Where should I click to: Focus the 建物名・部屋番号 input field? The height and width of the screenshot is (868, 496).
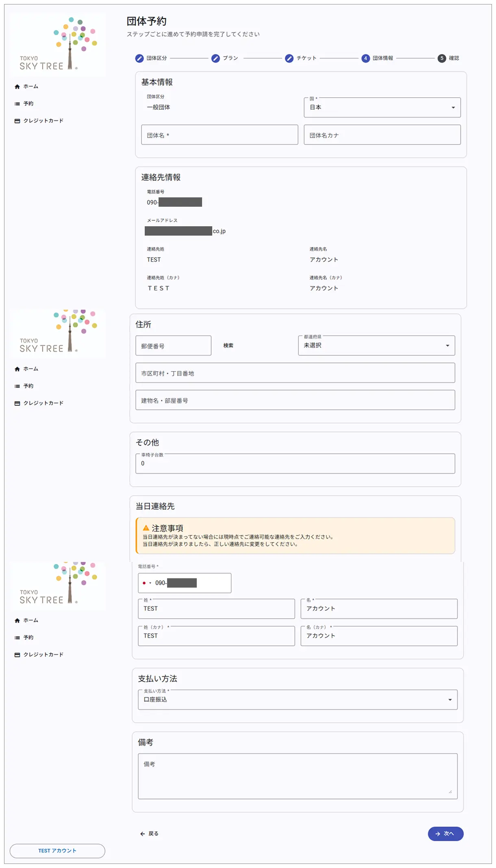coord(295,400)
